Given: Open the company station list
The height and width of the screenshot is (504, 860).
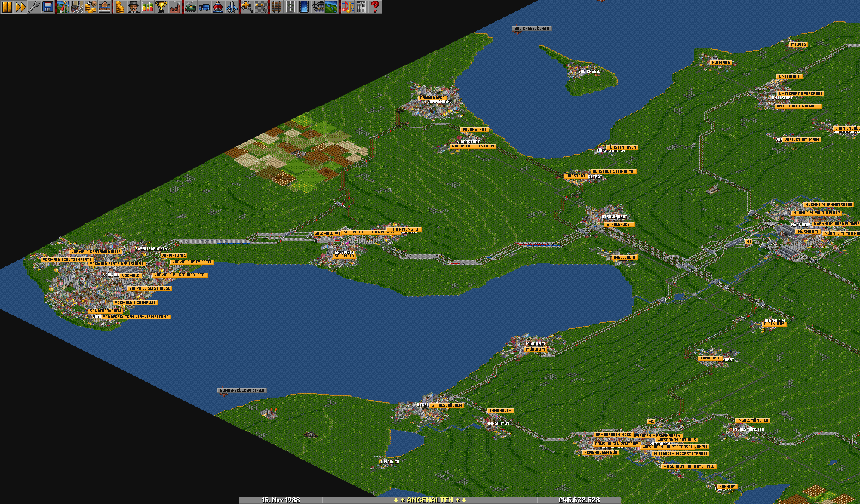Looking at the screenshot, I should (105, 7).
